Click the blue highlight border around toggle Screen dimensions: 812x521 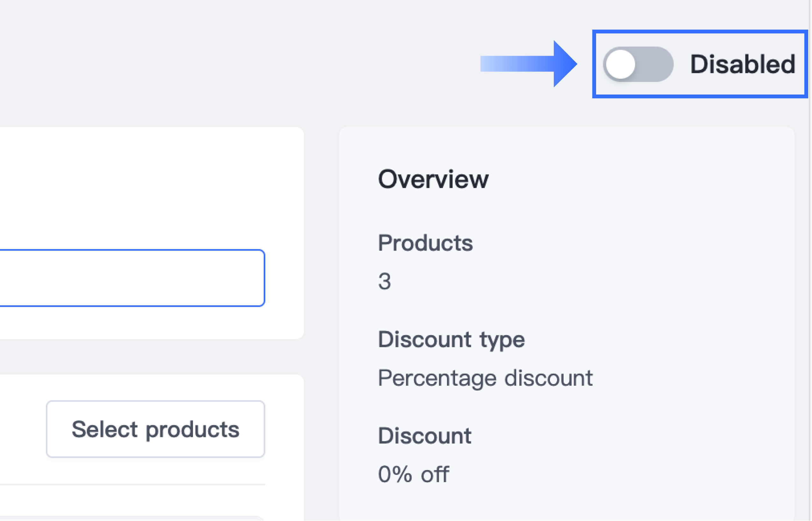pos(700,32)
